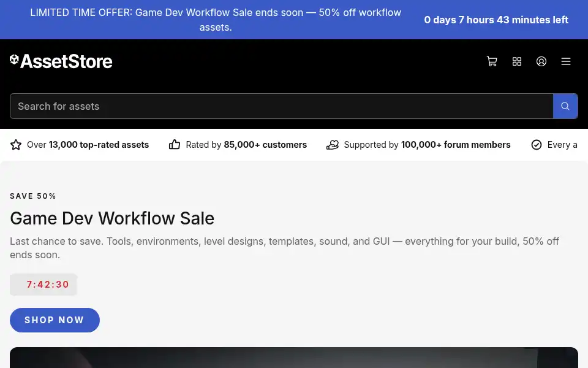Click the dark promo image below Shop Now

point(294,358)
